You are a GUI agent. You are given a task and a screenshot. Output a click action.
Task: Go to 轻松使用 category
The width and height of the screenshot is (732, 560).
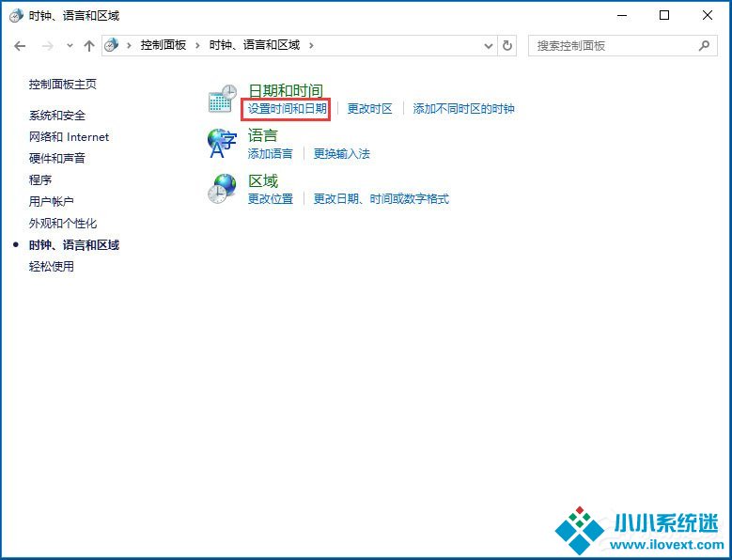pos(52,267)
